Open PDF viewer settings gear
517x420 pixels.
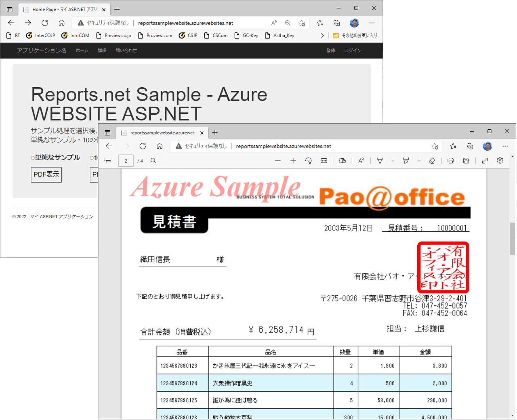(x=500, y=160)
